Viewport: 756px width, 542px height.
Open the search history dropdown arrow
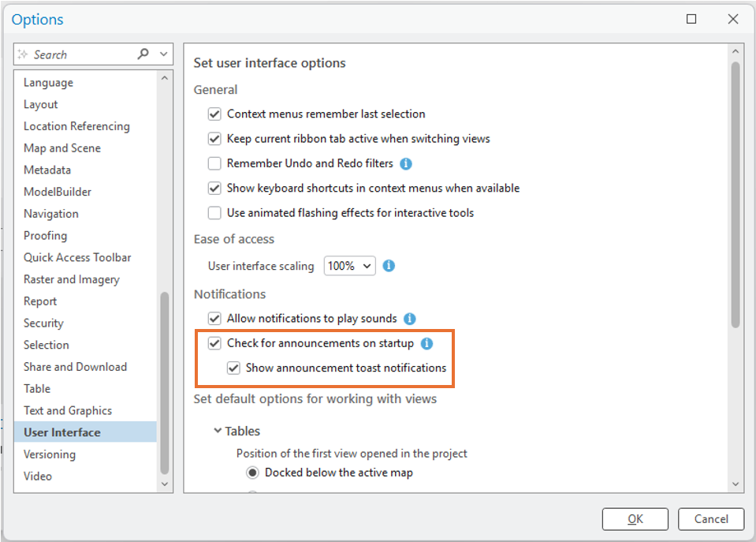[162, 54]
